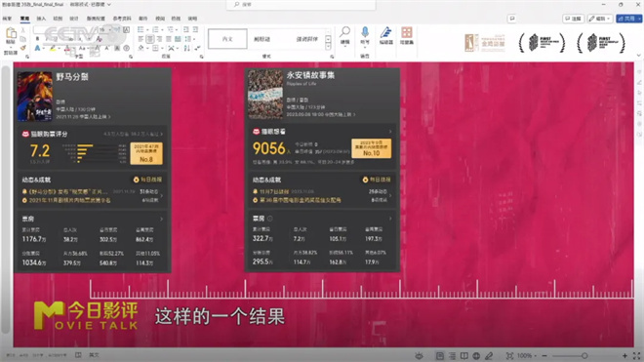
Task: Toggle strikethrough abc formatting
Action: [70, 39]
